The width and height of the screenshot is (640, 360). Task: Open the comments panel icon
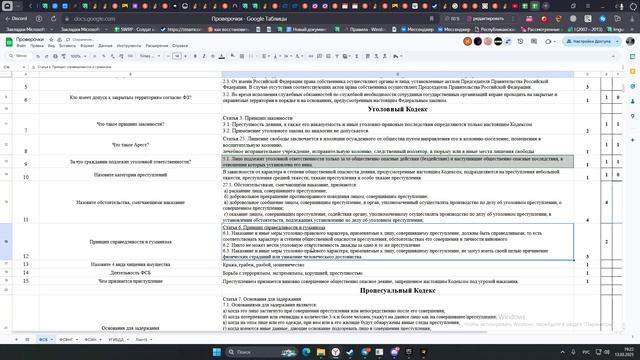pos(534,42)
